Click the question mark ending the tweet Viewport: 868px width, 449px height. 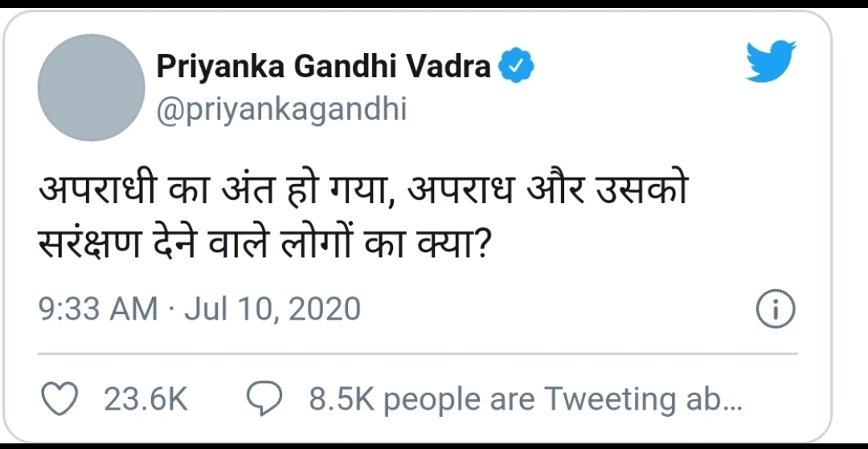coord(479,239)
